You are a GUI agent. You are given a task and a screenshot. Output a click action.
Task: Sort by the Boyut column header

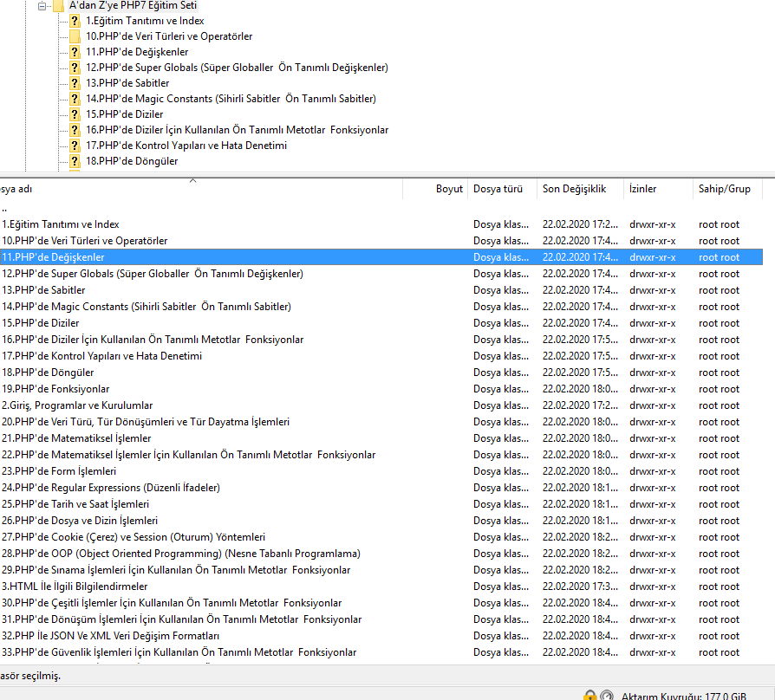[435, 189]
